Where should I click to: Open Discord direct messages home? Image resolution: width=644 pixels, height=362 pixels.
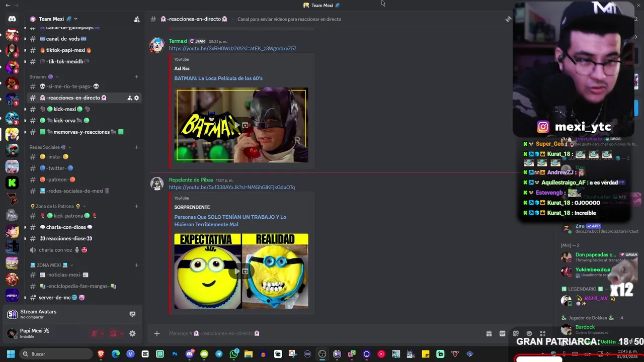tap(12, 19)
